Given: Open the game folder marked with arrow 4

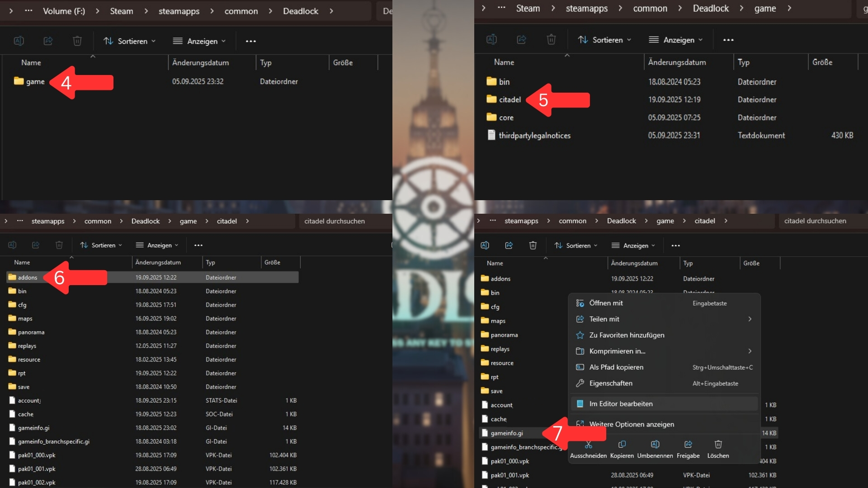Looking at the screenshot, I should click(35, 82).
